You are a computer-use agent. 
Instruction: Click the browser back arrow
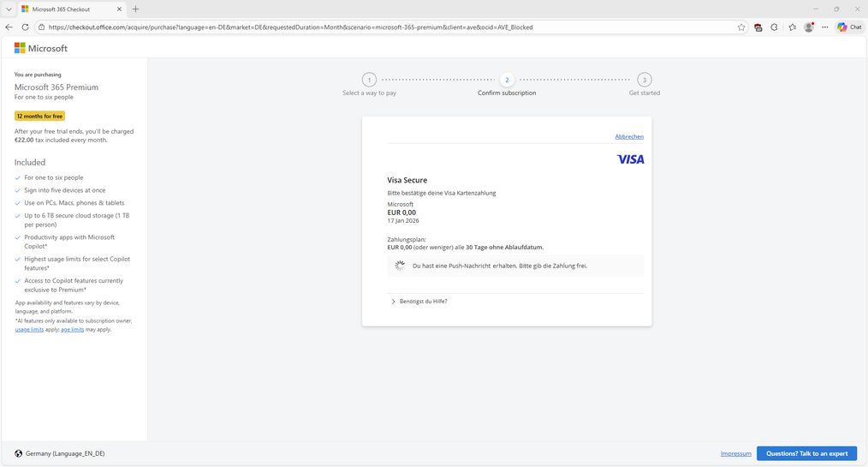coord(9,27)
